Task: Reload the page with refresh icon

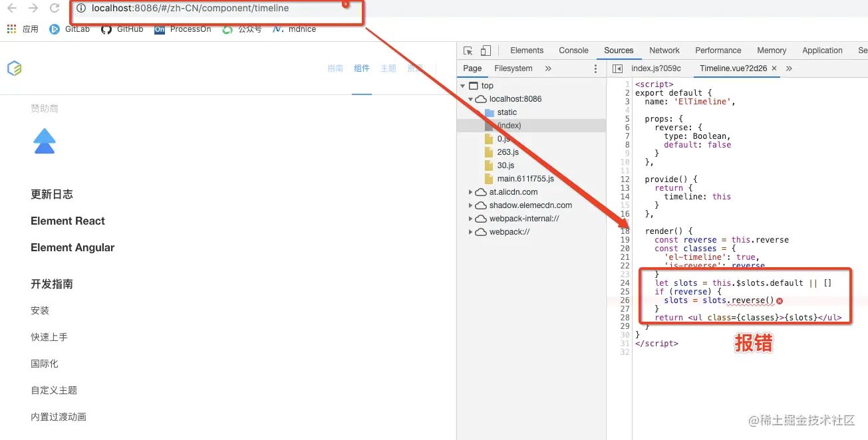Action: tap(55, 9)
